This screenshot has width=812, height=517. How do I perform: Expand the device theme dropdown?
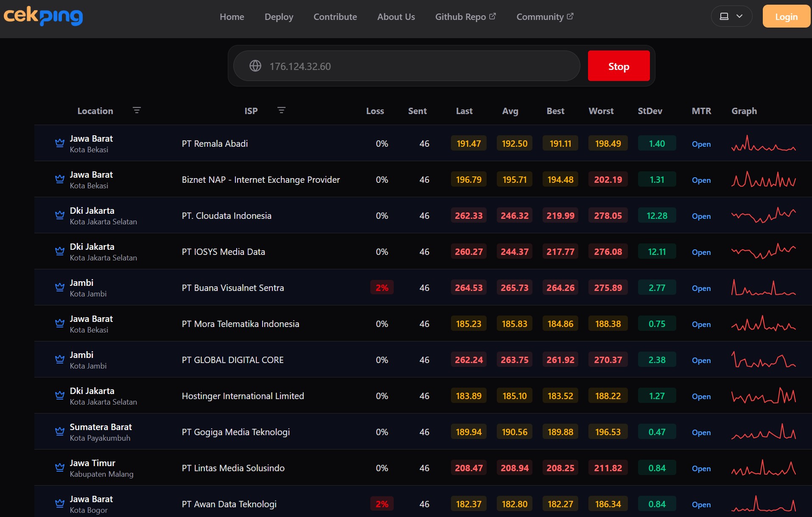click(x=731, y=16)
